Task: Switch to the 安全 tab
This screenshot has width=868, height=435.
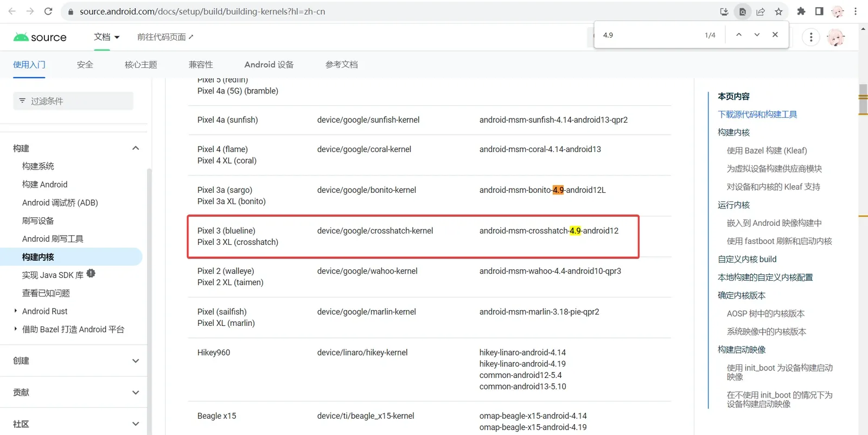Action: tap(85, 65)
